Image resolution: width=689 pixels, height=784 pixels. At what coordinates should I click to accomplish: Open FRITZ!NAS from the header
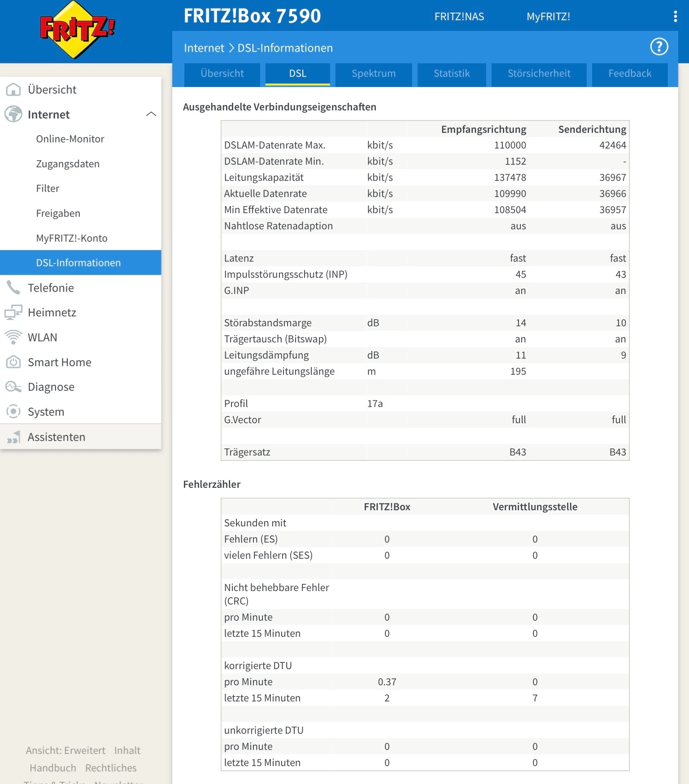(x=459, y=17)
